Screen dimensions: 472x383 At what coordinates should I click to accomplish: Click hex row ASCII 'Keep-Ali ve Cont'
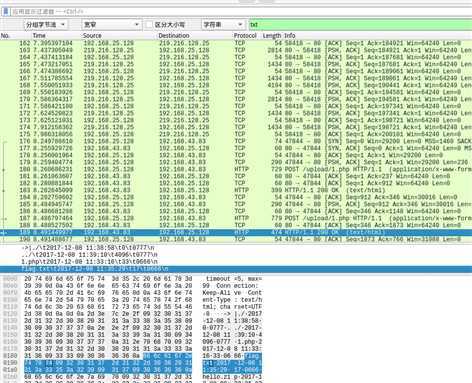[x=232, y=293]
